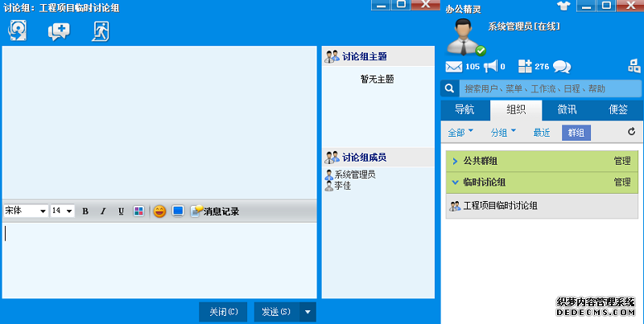Open the file disk icon in discussion toolbar
The width and height of the screenshot is (644, 324).
point(17,31)
